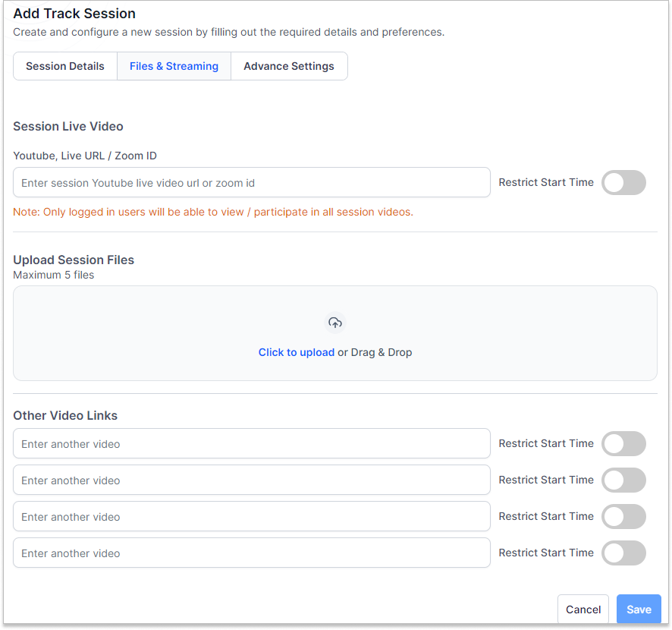Select the Files & Streaming tab
This screenshot has height=630, width=672.
(174, 66)
